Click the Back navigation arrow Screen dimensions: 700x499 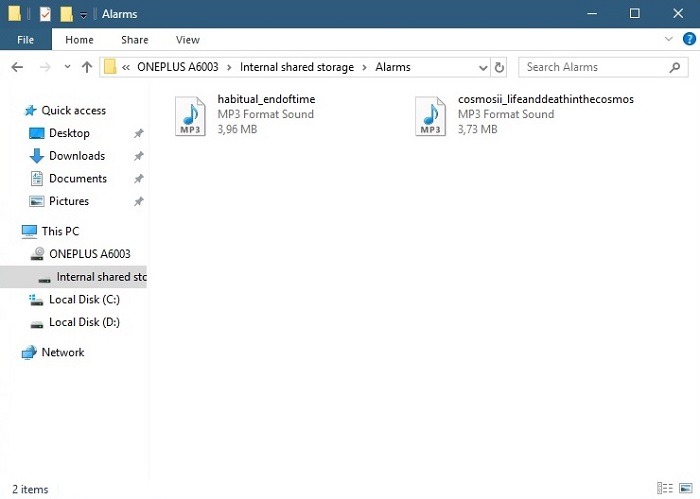point(16,67)
